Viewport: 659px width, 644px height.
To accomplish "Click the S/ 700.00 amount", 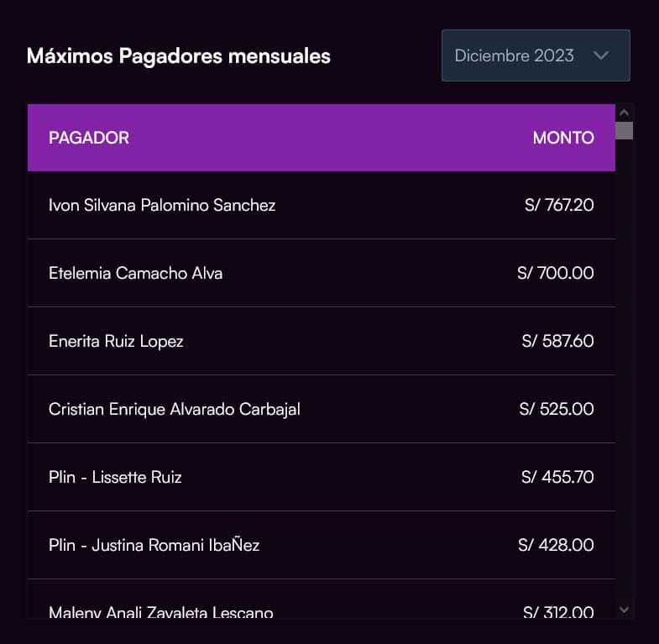I will (556, 273).
